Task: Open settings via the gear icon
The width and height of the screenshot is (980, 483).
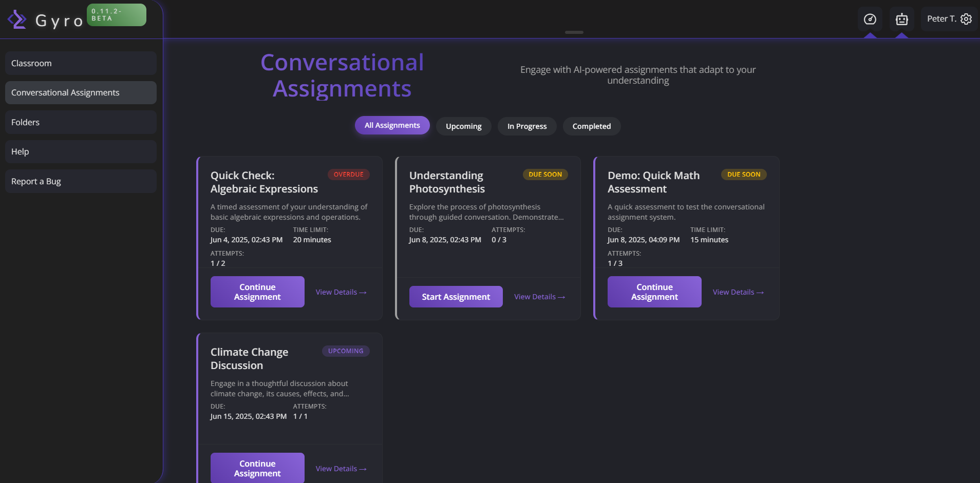Action: coord(966,19)
